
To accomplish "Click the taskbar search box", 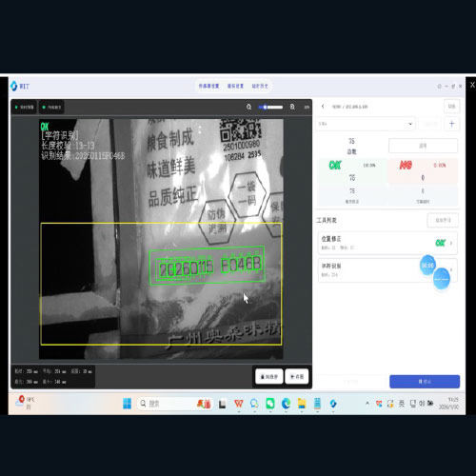I will click(168, 404).
